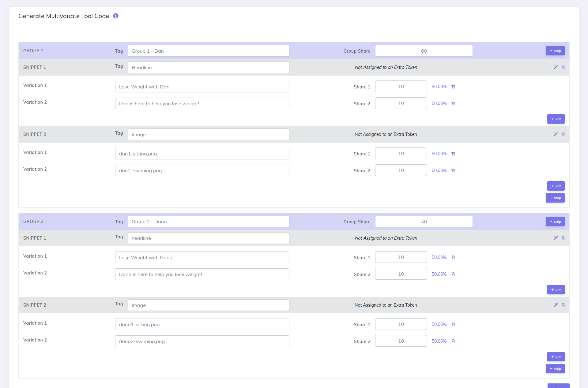Screen dimensions: 588x388
Task: Click the info icon beside the page title
Action: click(116, 16)
